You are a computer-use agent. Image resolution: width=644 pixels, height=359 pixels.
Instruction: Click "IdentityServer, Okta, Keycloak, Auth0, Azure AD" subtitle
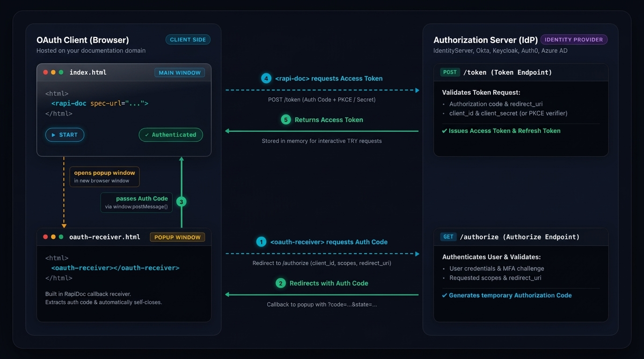pos(500,50)
